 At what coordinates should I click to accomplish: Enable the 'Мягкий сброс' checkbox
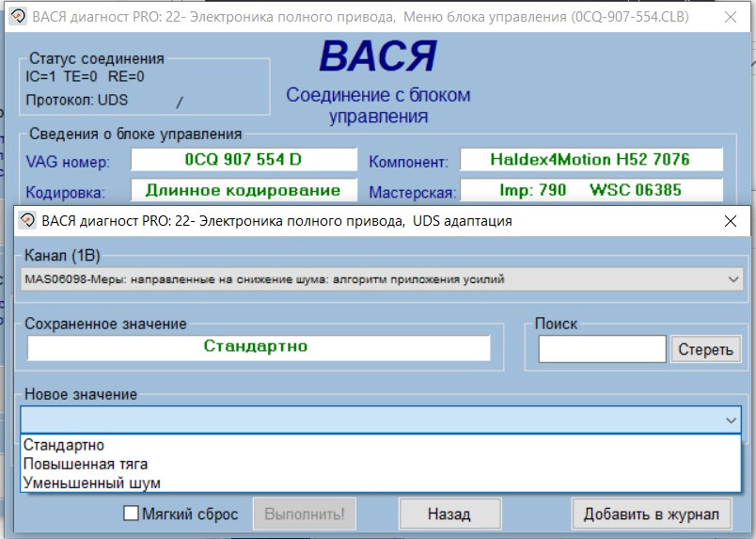(x=131, y=513)
